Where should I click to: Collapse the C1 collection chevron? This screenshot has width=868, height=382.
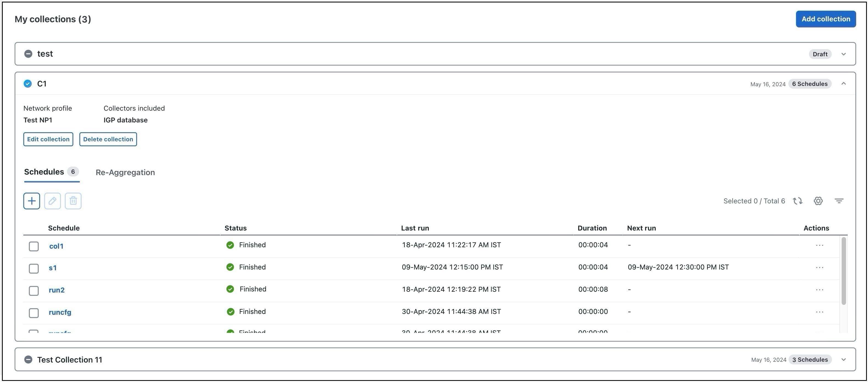click(x=843, y=83)
